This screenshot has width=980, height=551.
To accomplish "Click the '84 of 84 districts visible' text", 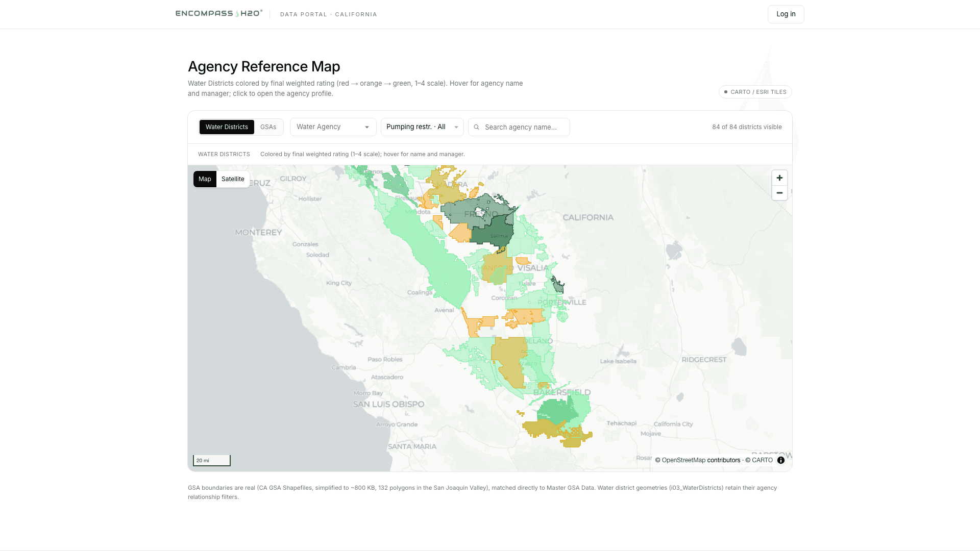I will 747,127.
